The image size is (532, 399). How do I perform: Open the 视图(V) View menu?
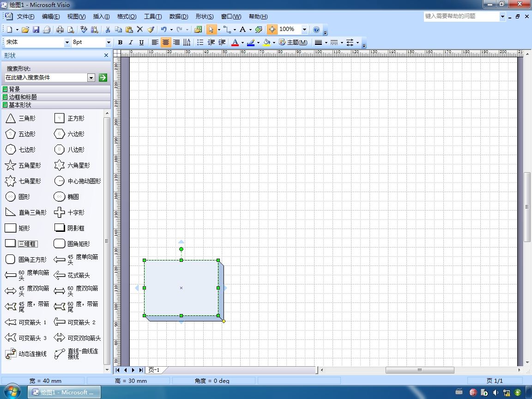(76, 16)
